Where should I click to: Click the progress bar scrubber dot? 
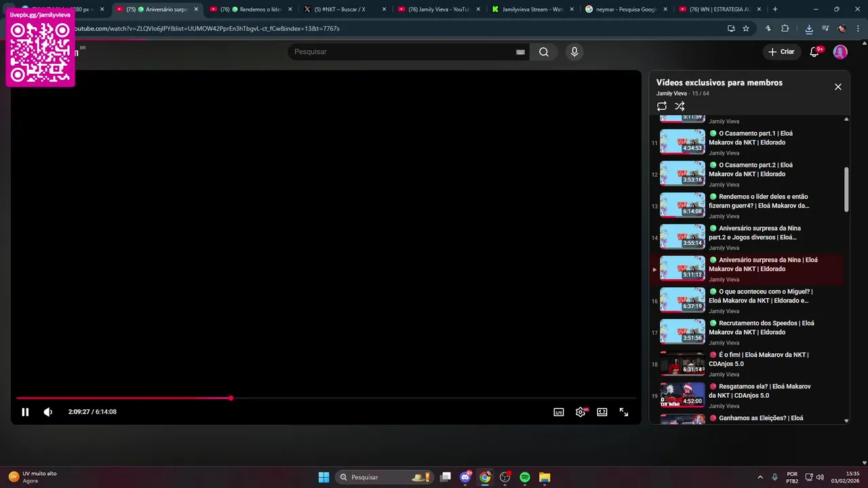click(231, 398)
